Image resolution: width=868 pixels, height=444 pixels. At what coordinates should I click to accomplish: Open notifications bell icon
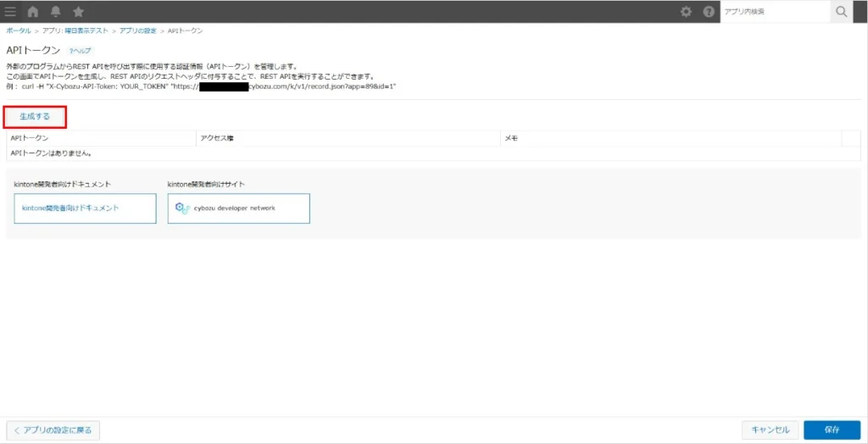[x=56, y=12]
